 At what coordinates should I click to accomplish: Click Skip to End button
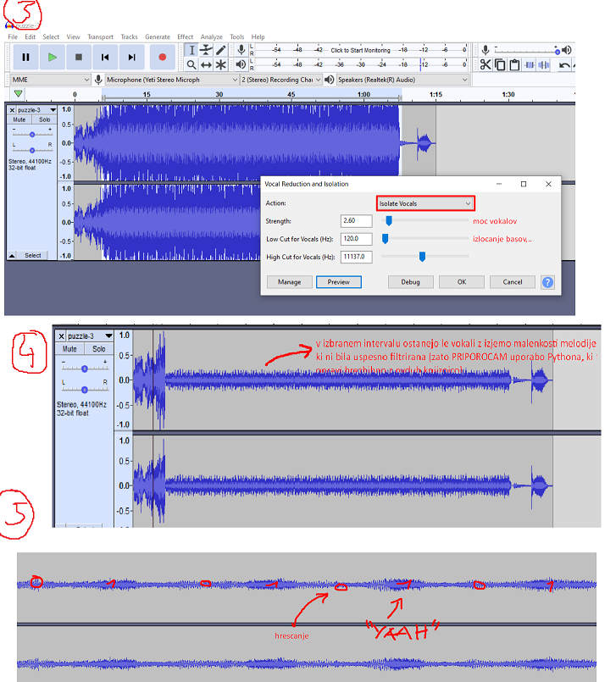tap(131, 57)
